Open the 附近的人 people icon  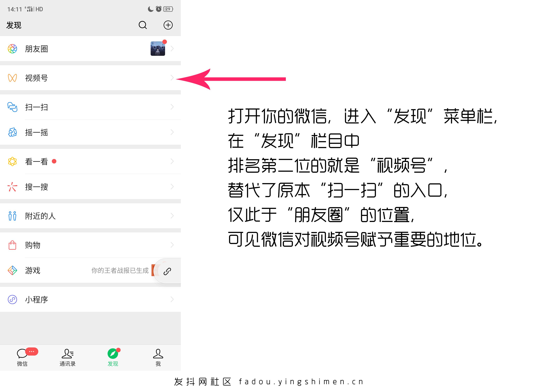pyautogui.click(x=12, y=216)
